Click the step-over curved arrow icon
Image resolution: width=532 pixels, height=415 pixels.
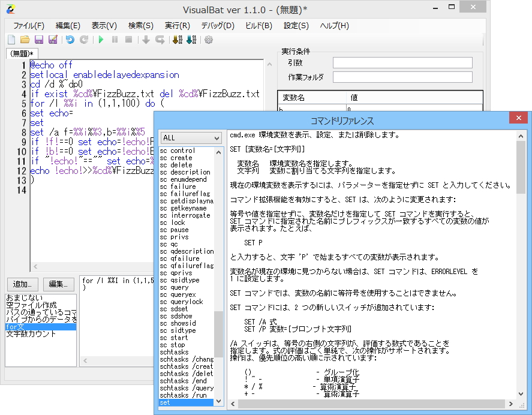coord(160,40)
